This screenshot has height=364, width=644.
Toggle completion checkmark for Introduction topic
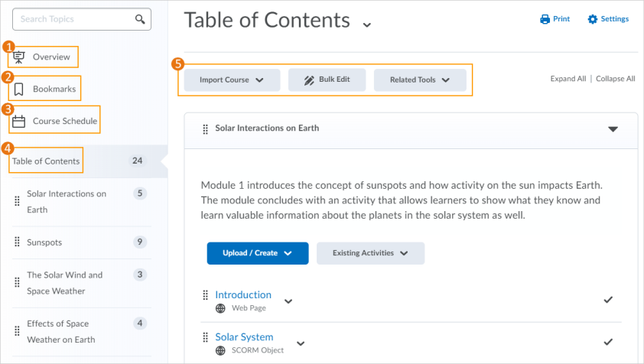pyautogui.click(x=608, y=300)
